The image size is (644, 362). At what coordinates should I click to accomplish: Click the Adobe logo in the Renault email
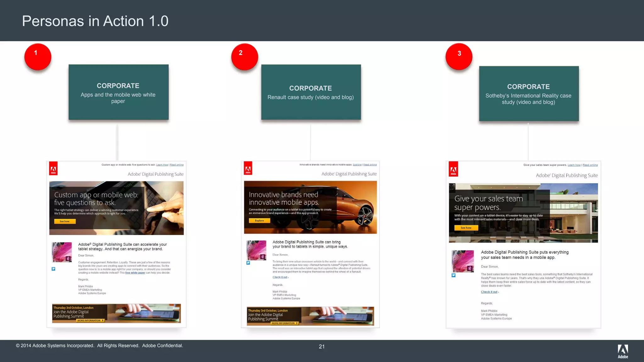[x=248, y=168]
